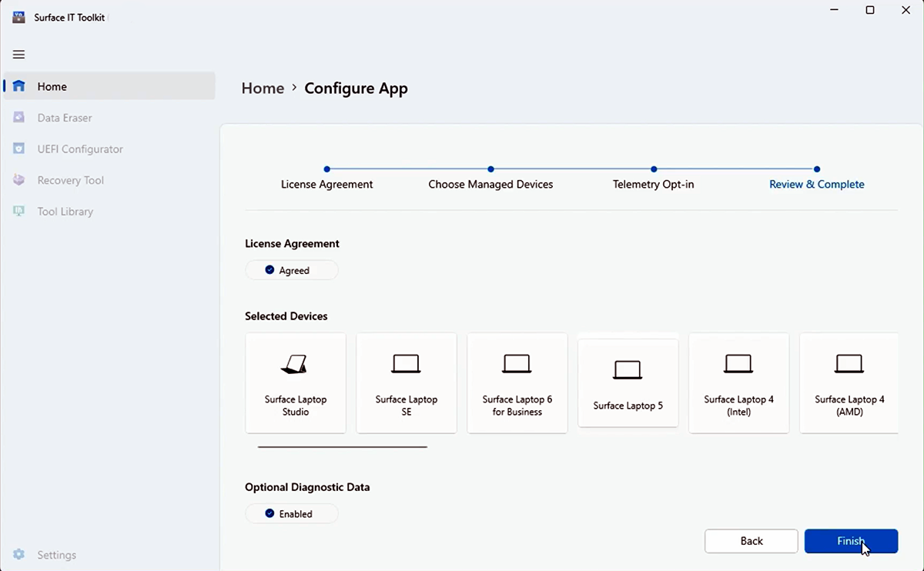
Task: Select the Home icon in the sidebar
Action: [x=18, y=86]
